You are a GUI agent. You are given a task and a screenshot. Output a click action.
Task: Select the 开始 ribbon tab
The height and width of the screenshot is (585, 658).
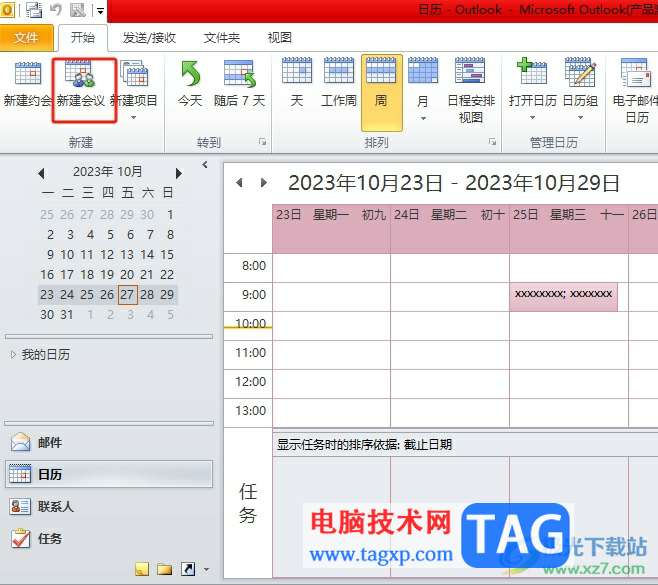coord(83,38)
